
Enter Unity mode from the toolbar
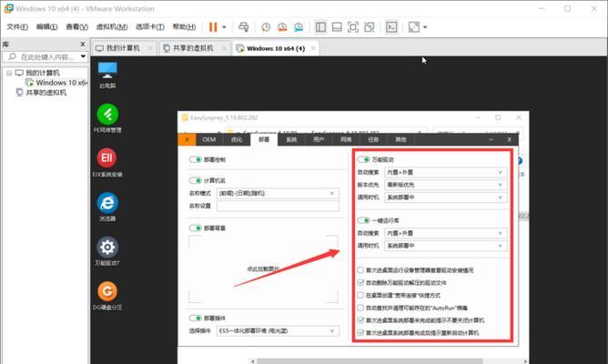pyautogui.click(x=370, y=26)
